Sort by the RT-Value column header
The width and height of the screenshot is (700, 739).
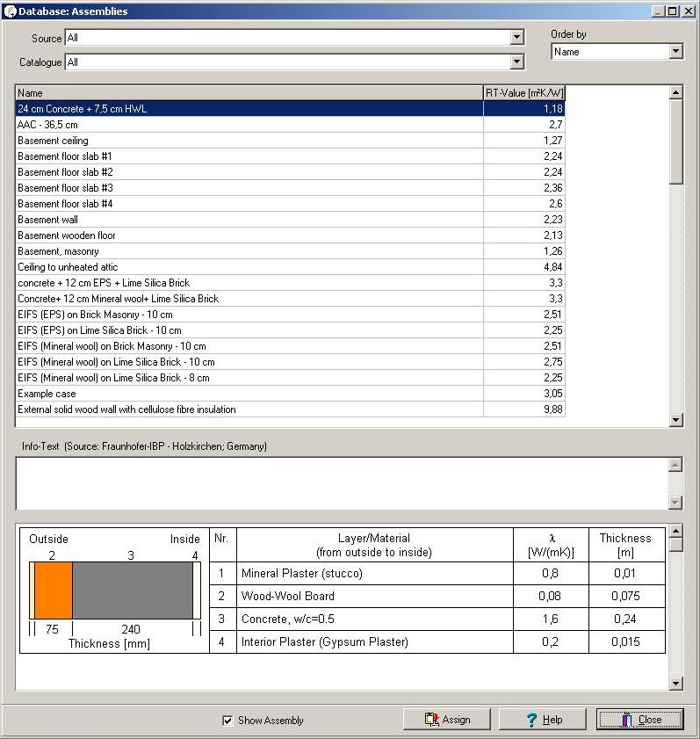[524, 93]
